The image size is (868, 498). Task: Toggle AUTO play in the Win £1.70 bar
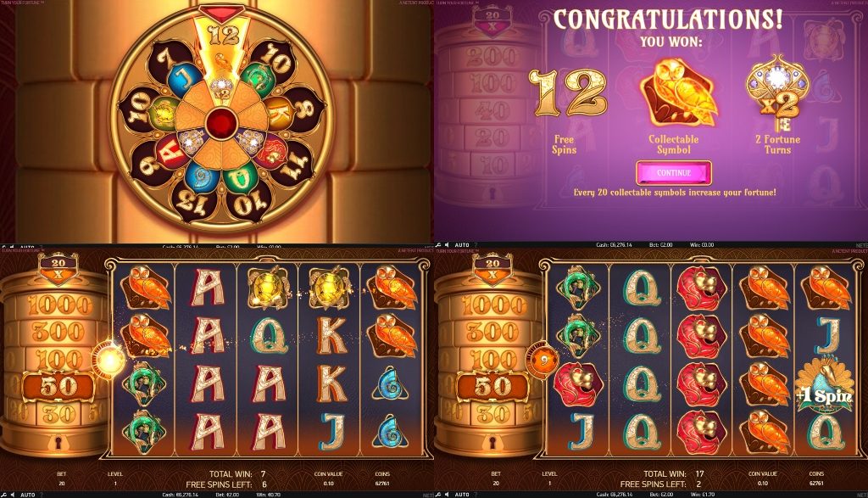pos(462,495)
